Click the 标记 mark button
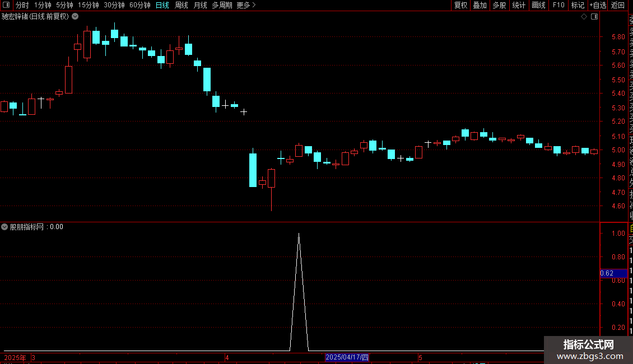 pyautogui.click(x=578, y=5)
